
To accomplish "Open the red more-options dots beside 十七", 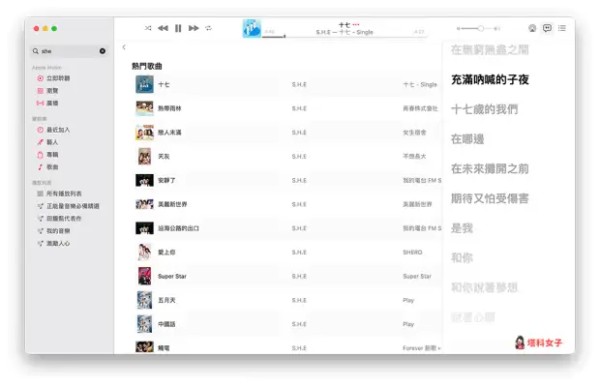I will coord(356,24).
